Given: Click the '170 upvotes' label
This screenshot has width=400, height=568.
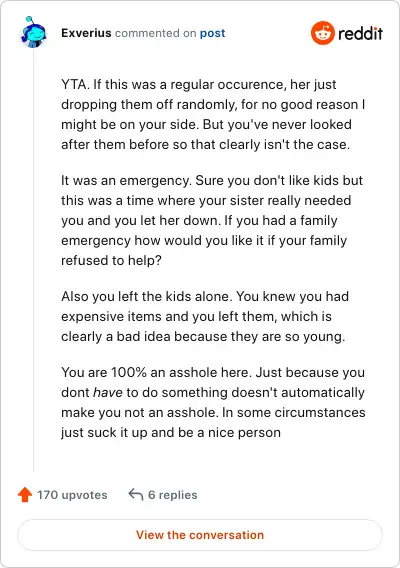Looking at the screenshot, I should (x=72, y=495).
